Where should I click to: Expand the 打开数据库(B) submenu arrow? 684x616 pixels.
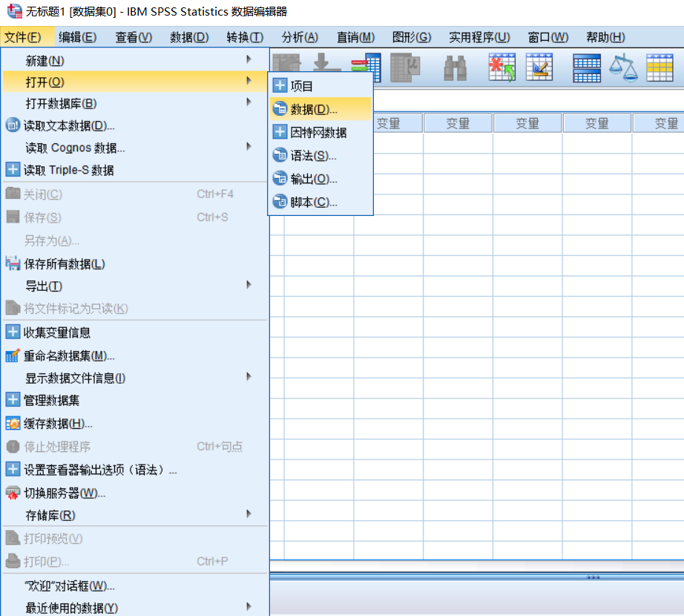coord(249,102)
